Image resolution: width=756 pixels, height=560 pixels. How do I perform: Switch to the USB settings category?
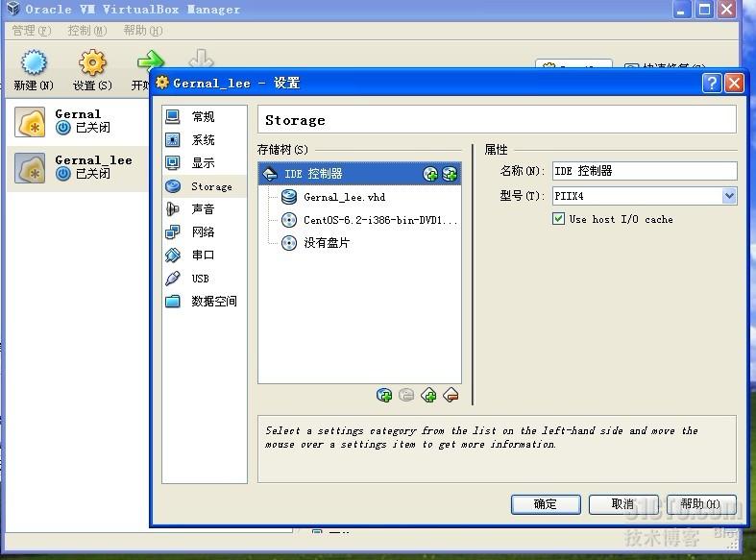(x=205, y=279)
